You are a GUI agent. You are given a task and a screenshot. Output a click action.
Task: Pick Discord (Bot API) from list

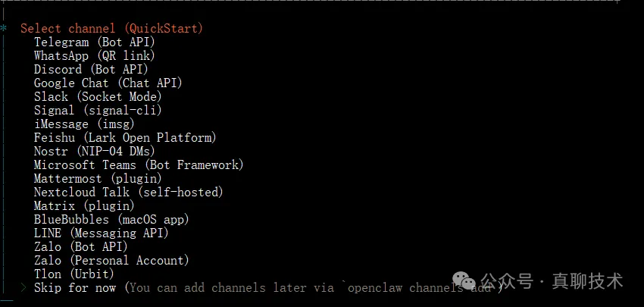pos(91,70)
